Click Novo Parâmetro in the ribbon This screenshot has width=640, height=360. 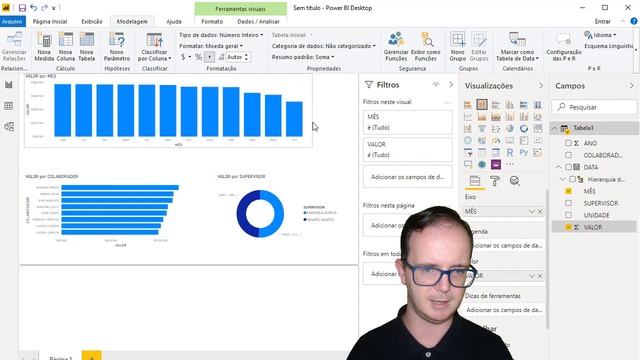(x=117, y=47)
